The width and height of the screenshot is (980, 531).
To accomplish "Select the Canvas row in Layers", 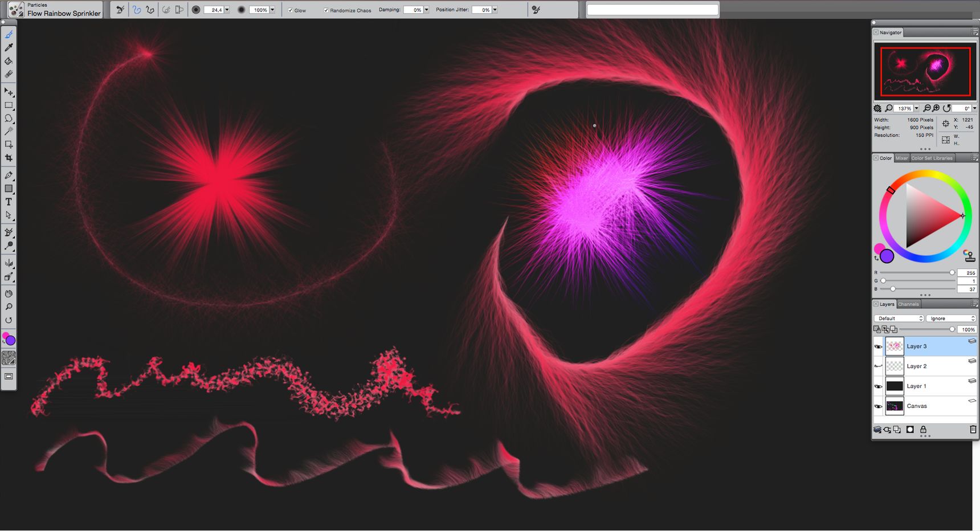I will [x=925, y=406].
